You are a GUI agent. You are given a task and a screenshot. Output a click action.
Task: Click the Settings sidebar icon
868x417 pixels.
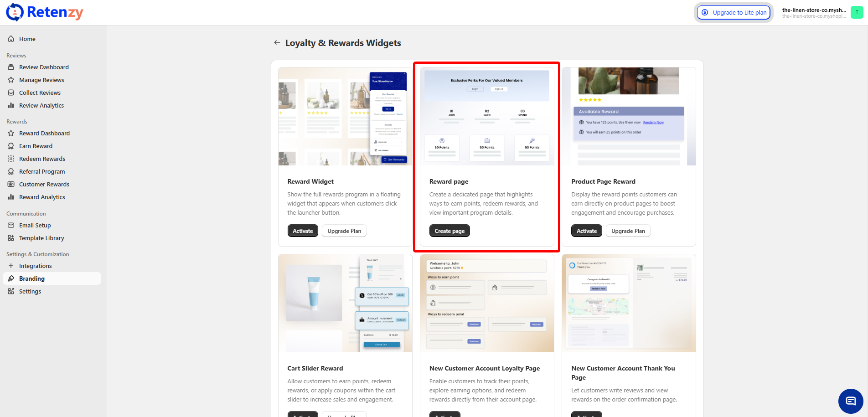pos(11,291)
